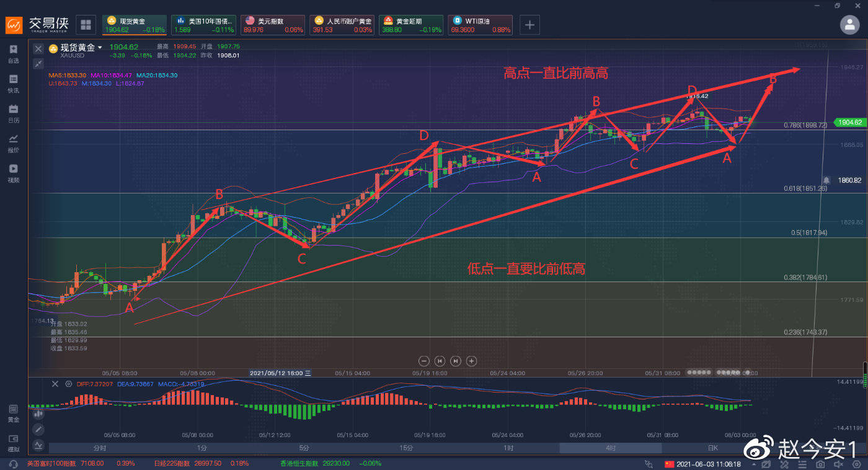Open the 视频 video sidebar icon
Image resolution: width=868 pixels, height=470 pixels.
pos(13,173)
